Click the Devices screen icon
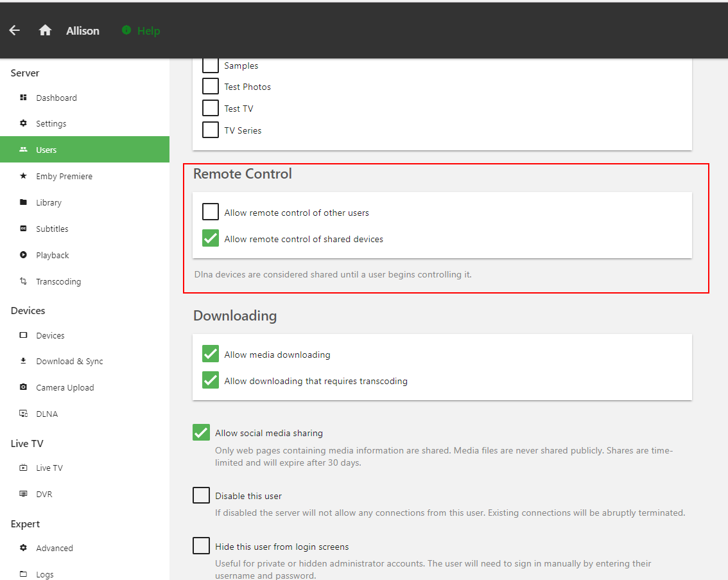The image size is (728, 580). pyautogui.click(x=23, y=335)
